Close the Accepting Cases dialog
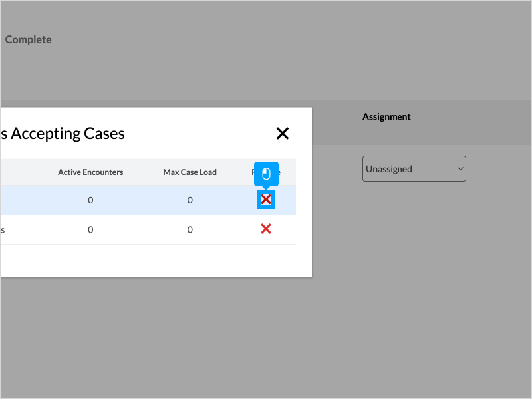The image size is (532, 399). point(283,134)
